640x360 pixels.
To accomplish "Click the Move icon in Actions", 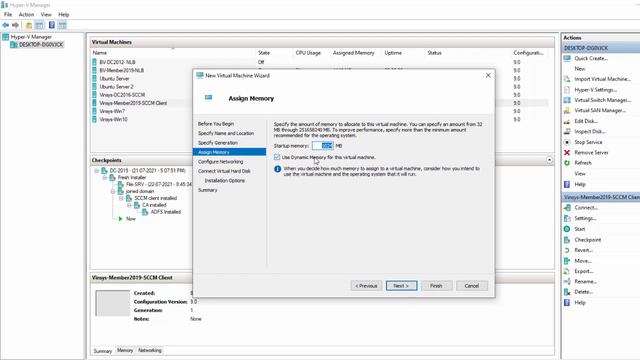I will [567, 261].
